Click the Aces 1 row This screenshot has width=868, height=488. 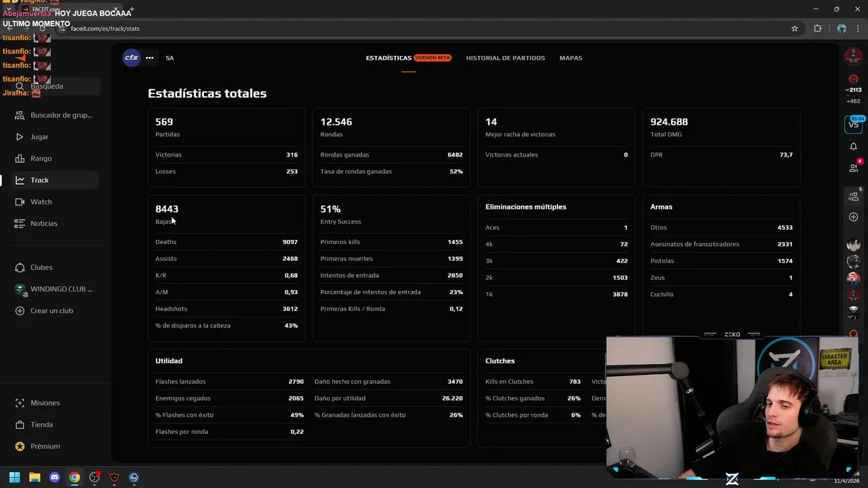click(x=556, y=228)
